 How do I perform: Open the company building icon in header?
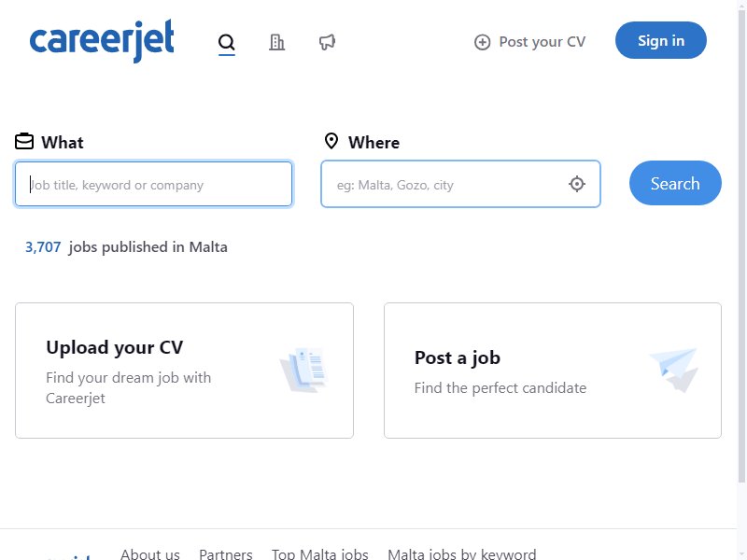[x=276, y=42]
